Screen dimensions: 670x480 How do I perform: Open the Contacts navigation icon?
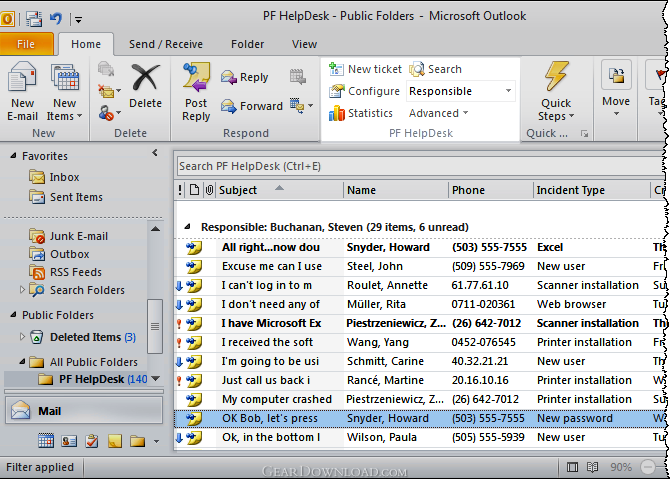tap(69, 441)
